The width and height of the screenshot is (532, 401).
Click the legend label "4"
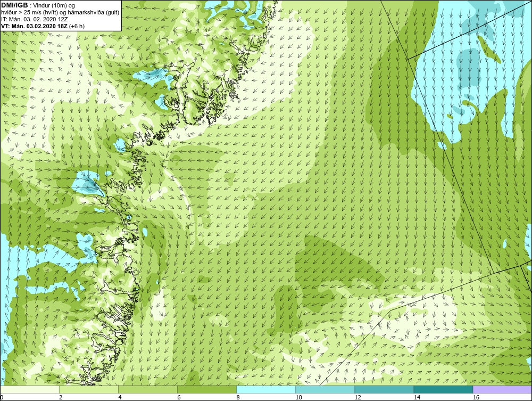point(120,397)
